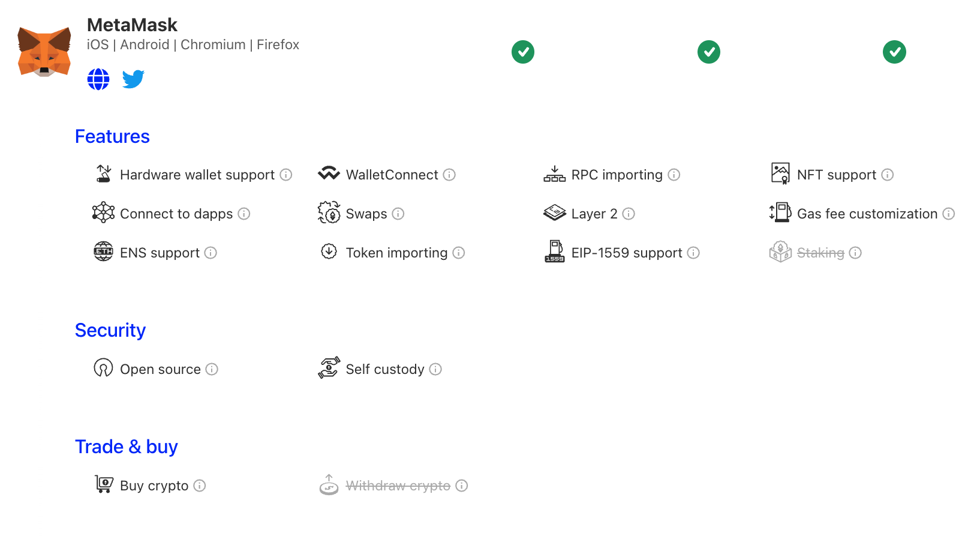
Task: Show info for Withdraw crypto
Action: point(462,486)
